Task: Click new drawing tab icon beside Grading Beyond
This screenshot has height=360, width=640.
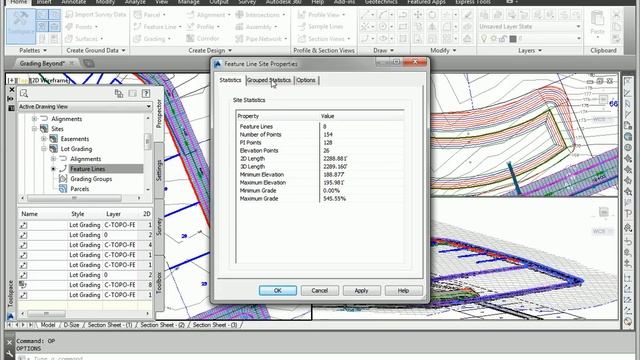Action: click(x=88, y=63)
